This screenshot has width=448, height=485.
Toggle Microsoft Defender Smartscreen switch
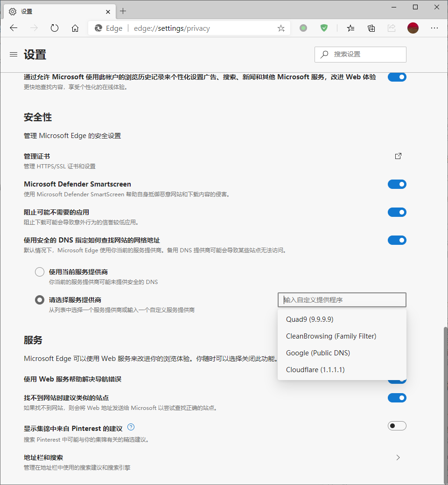(397, 184)
